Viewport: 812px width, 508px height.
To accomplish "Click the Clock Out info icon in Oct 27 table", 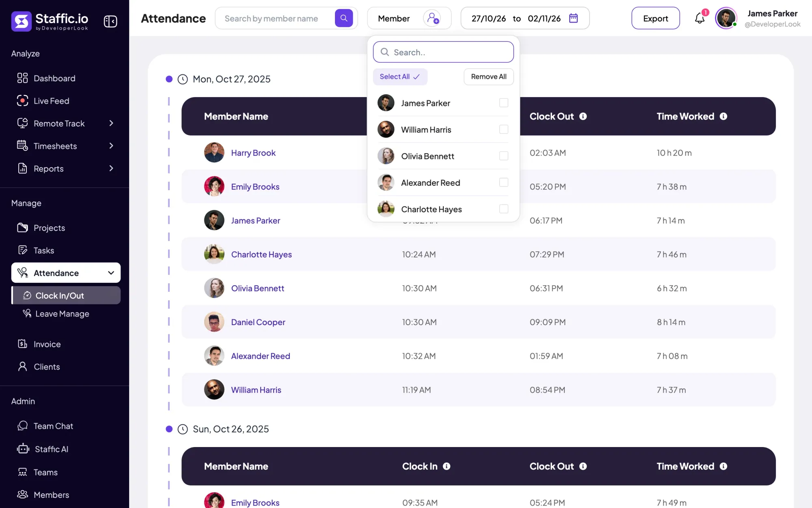I will click(x=583, y=116).
